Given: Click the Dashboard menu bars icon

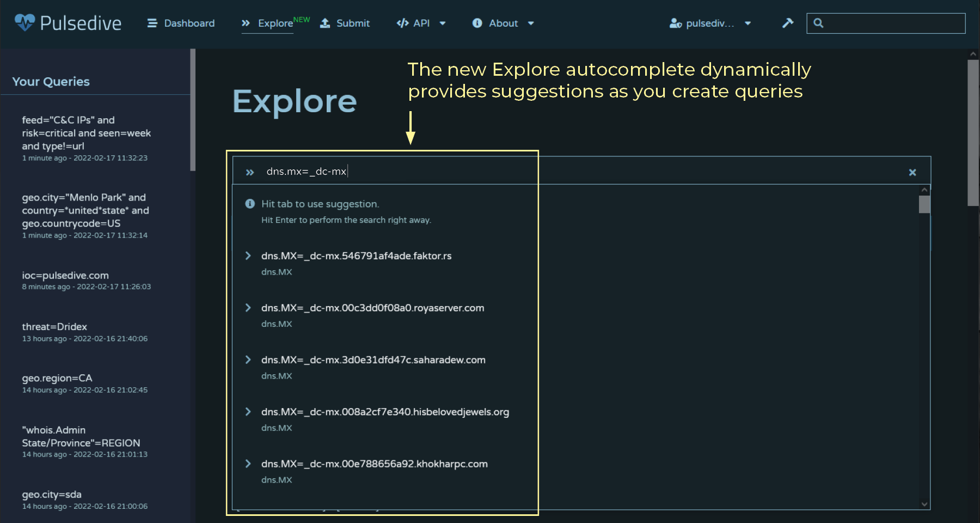Looking at the screenshot, I should coord(152,23).
